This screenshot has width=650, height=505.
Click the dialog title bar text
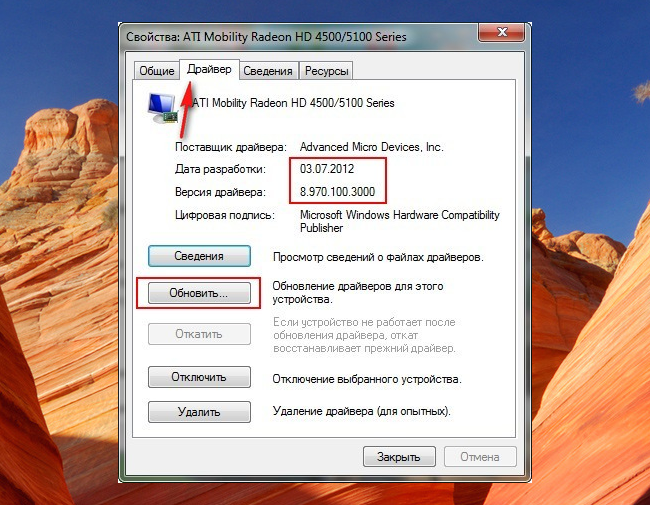coord(266,37)
